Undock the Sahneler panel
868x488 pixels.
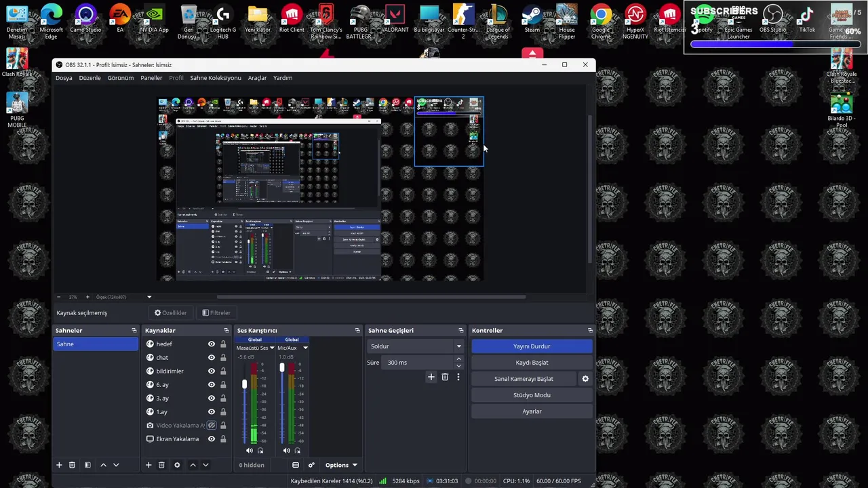[134, 330]
